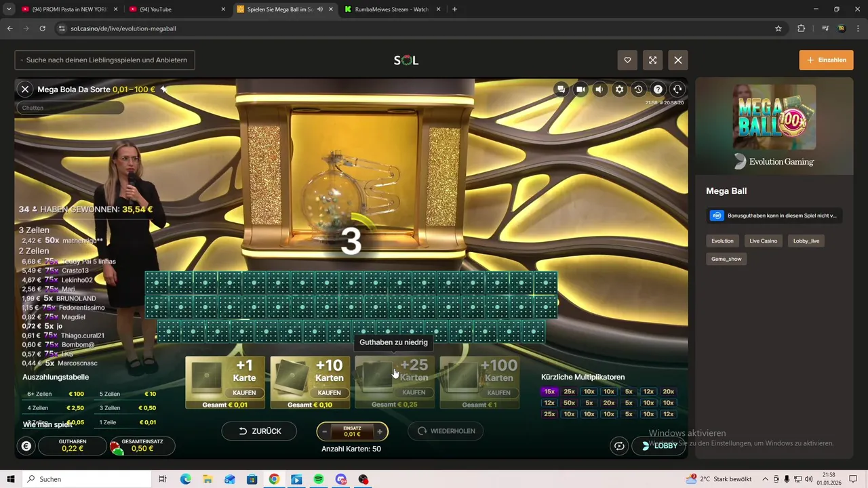Open Wie man spielt how-to-play
The image size is (868, 488).
click(x=47, y=424)
